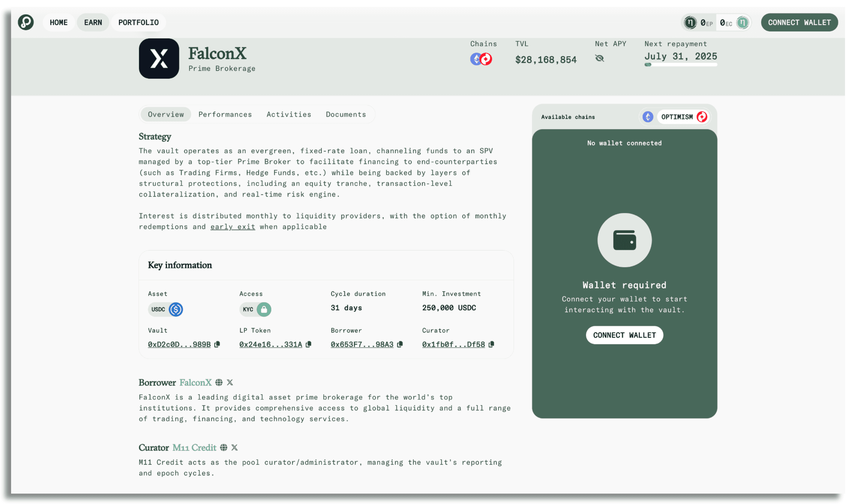The image size is (852, 504).
Task: Select the OPTIMISM chain option
Action: point(683,117)
